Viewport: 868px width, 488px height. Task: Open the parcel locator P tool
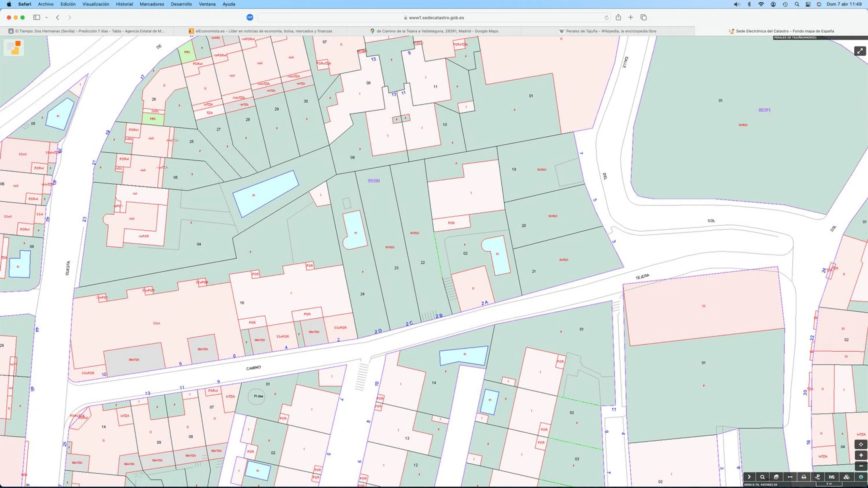818,477
